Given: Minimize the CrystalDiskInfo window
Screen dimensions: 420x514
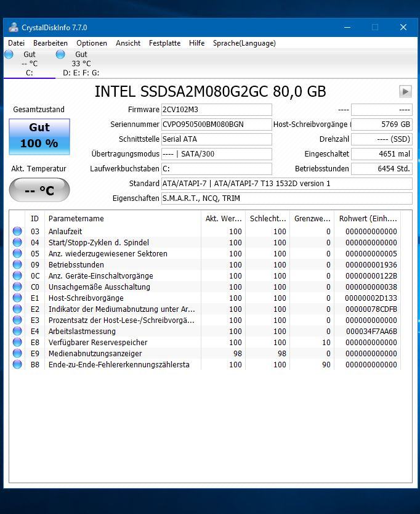Looking at the screenshot, I should click(x=347, y=27).
